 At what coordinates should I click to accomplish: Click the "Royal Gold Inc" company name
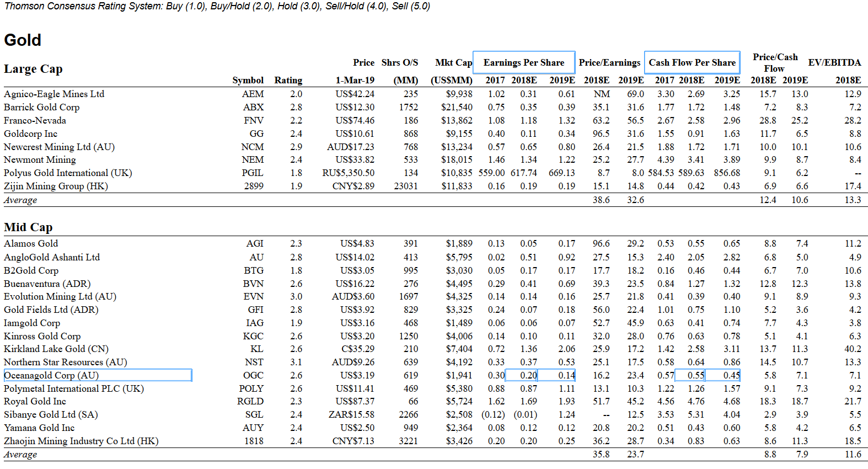[35, 401]
